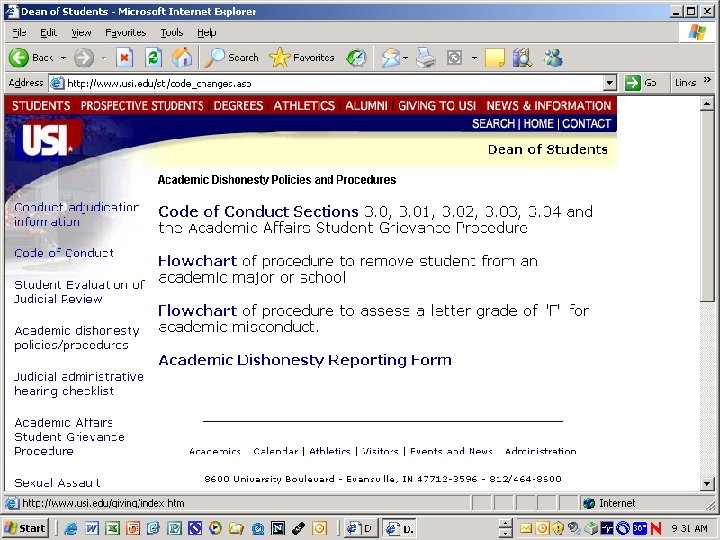This screenshot has width=720, height=540.
Task: Open PROSPECTIVE STUDENTS navigation link
Action: click(142, 106)
